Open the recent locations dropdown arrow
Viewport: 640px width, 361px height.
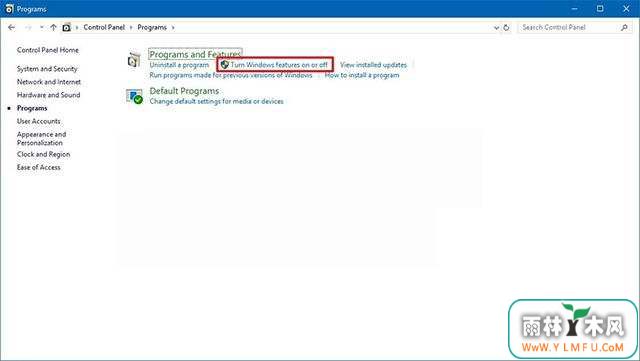point(42,27)
